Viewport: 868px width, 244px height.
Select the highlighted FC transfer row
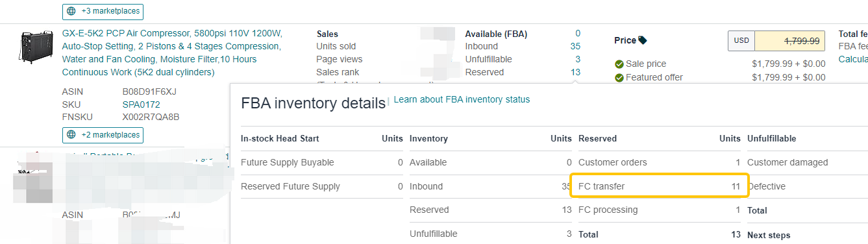coord(659,186)
